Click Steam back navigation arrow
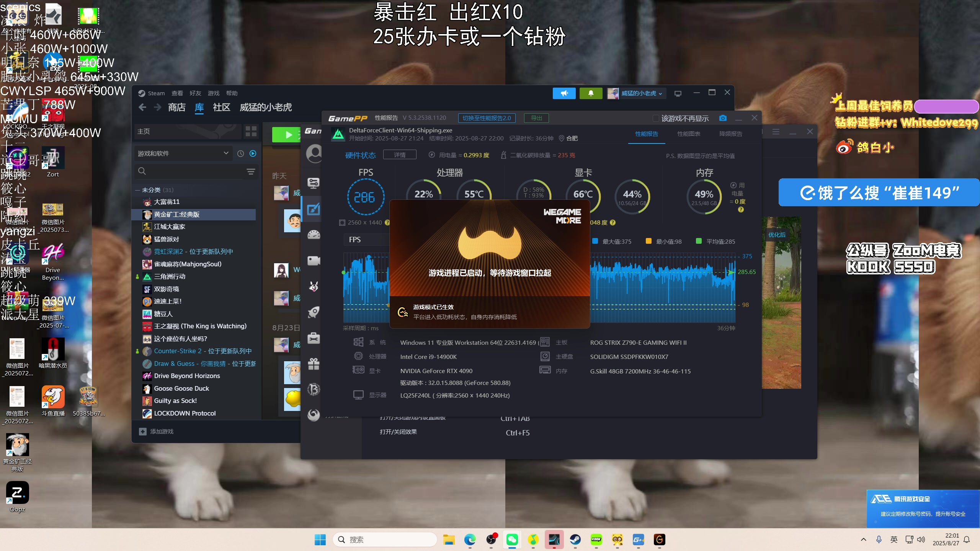This screenshot has width=980, height=551. [142, 108]
